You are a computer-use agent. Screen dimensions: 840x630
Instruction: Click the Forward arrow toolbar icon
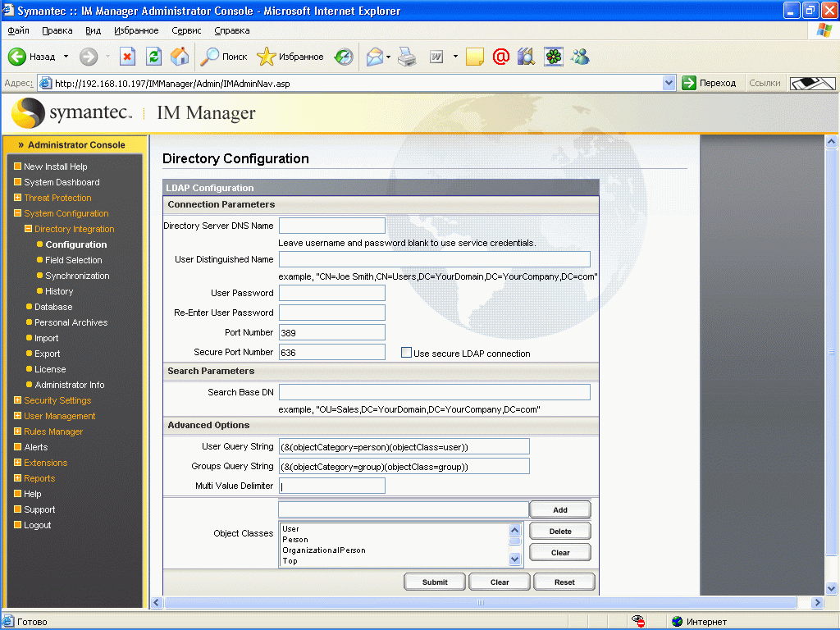click(89, 57)
